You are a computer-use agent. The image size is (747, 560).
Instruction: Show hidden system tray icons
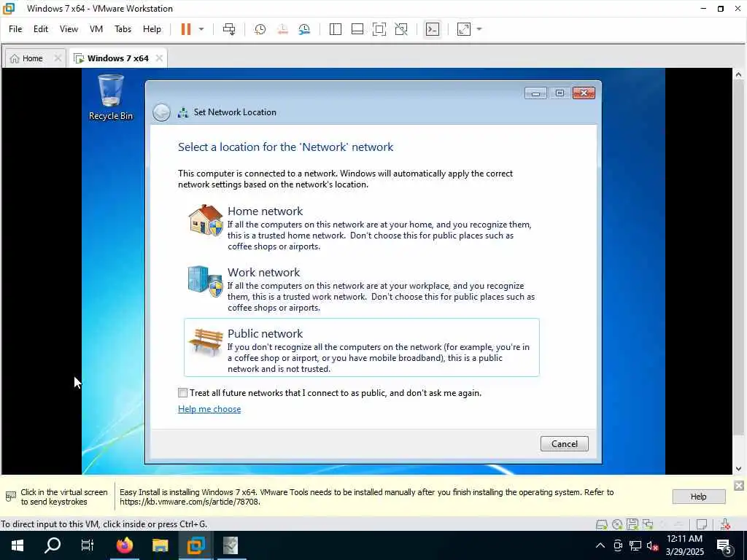coord(600,545)
